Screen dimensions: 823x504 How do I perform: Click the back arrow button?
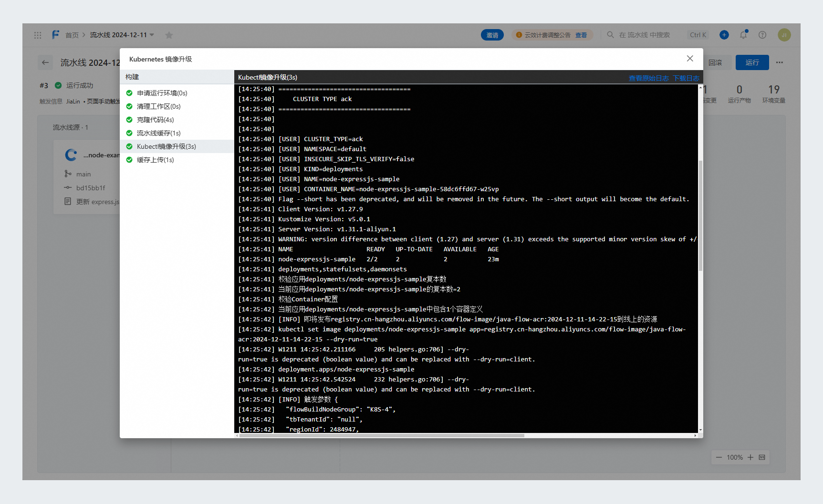pos(45,62)
